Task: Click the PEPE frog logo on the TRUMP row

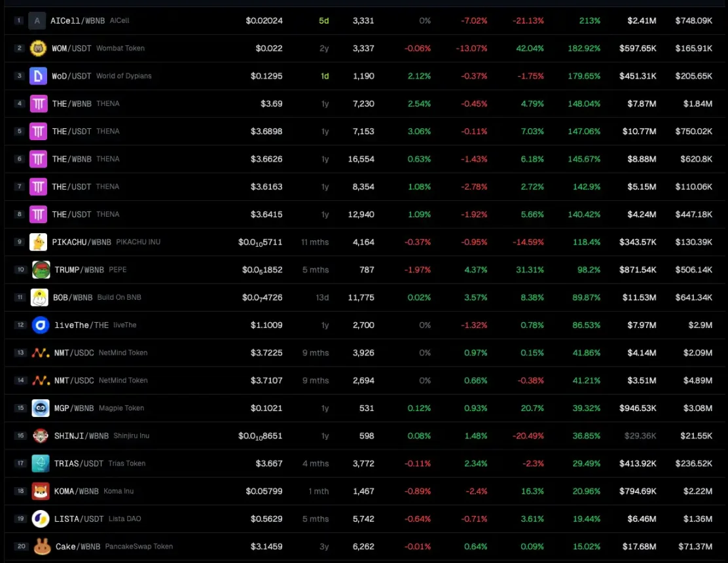Action: [38, 269]
